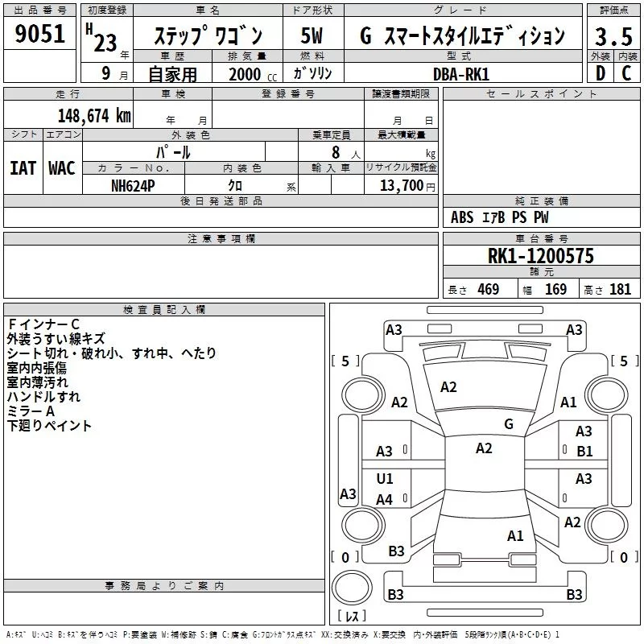Click the equipment list ABS エアB PS PW

click(499, 217)
